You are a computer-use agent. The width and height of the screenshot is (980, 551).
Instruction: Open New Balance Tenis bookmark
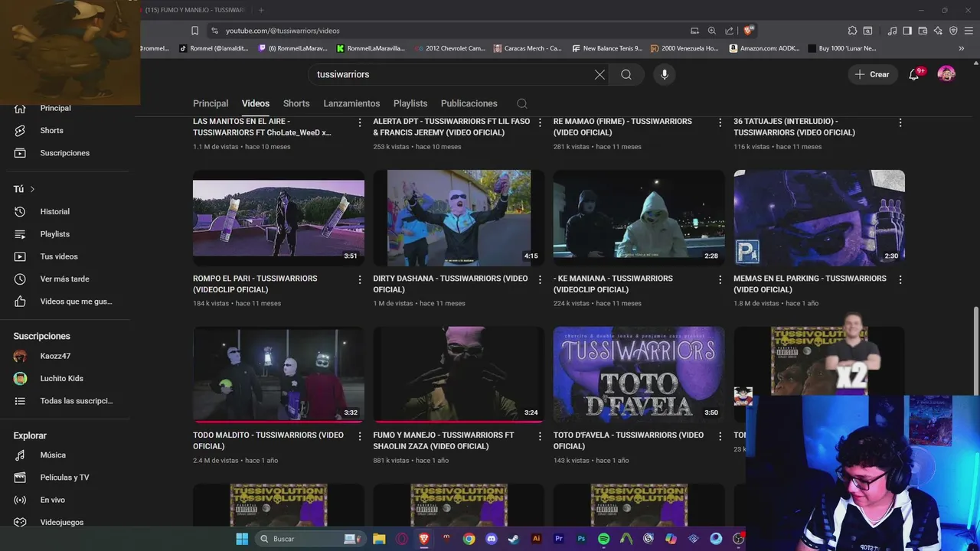click(607, 48)
